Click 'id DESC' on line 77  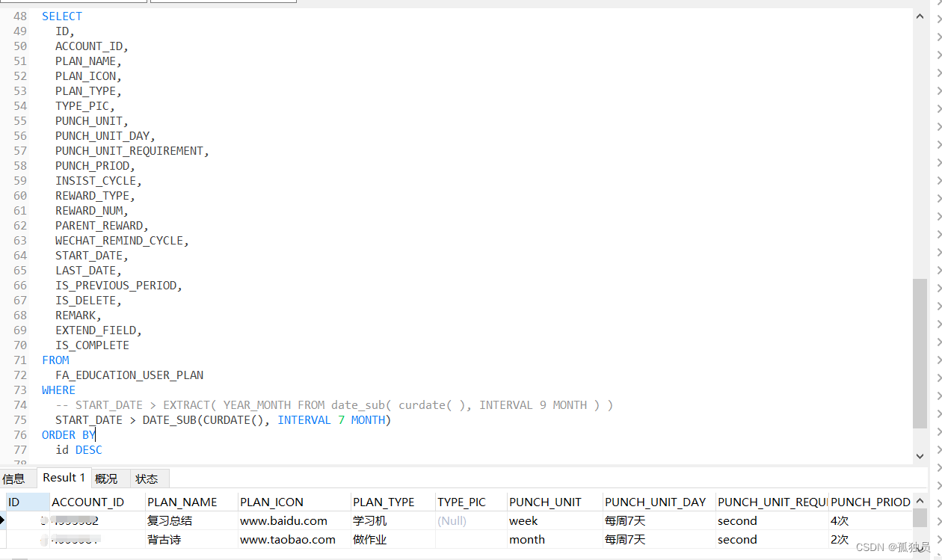[x=78, y=449]
